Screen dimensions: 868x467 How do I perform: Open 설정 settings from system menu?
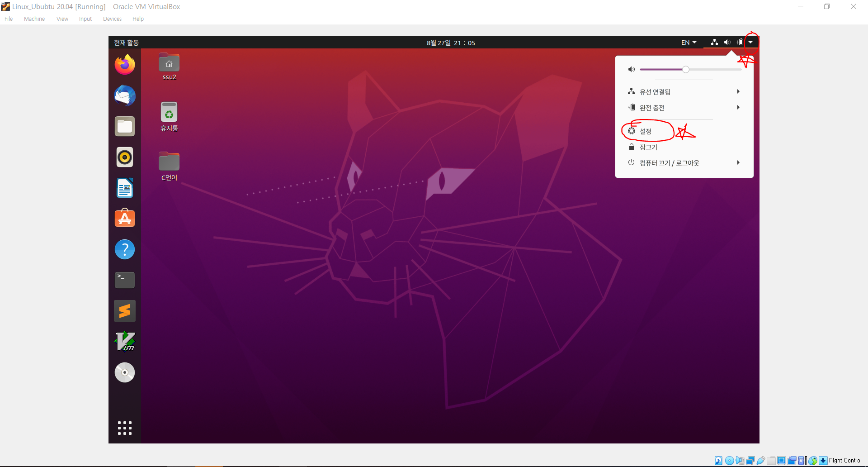click(x=684, y=131)
